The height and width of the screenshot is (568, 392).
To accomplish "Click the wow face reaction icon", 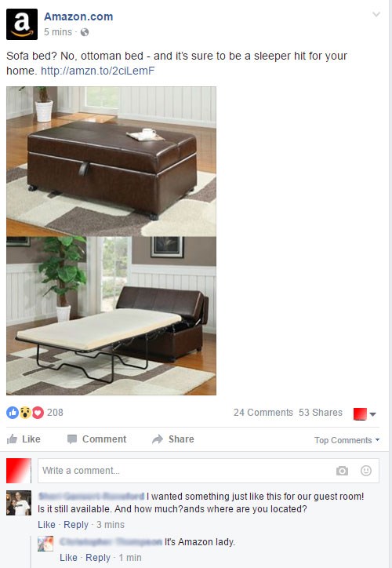I will (x=25, y=412).
